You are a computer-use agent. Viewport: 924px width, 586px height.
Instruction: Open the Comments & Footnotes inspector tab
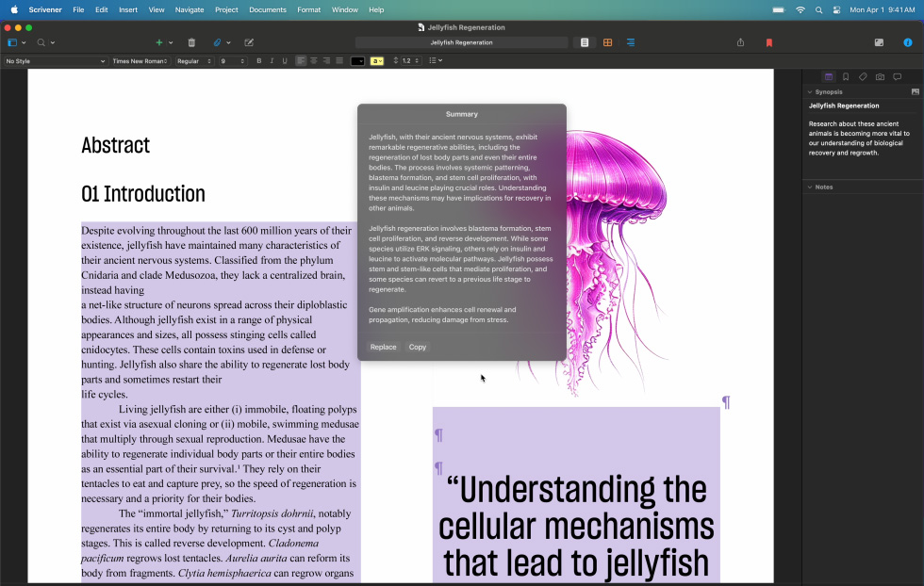tap(898, 76)
